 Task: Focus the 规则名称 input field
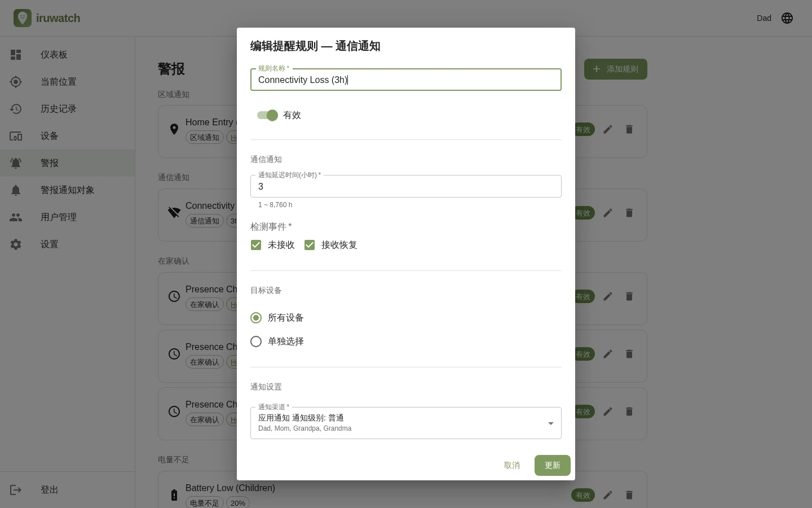click(406, 80)
